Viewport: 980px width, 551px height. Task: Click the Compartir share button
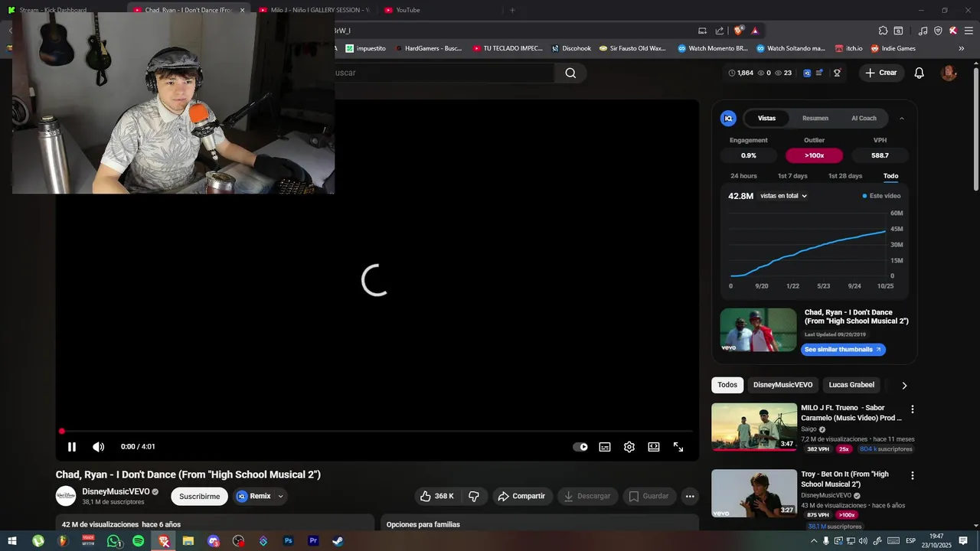point(521,496)
